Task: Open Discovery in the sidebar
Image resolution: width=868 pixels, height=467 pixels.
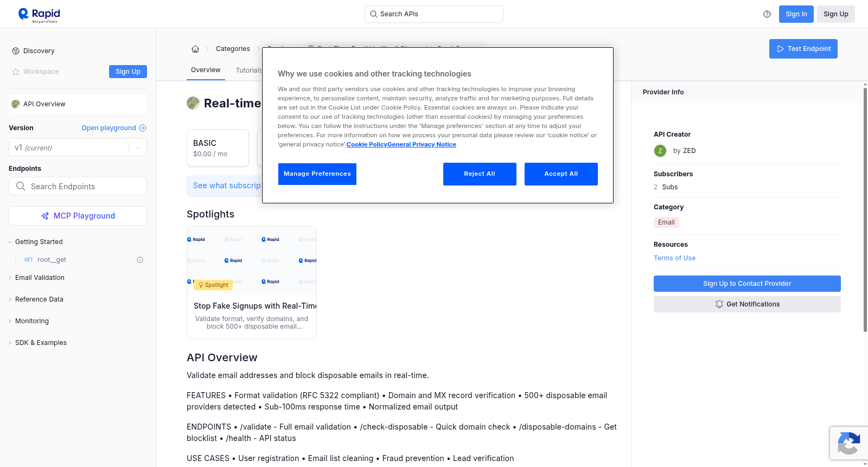Action: tap(39, 51)
